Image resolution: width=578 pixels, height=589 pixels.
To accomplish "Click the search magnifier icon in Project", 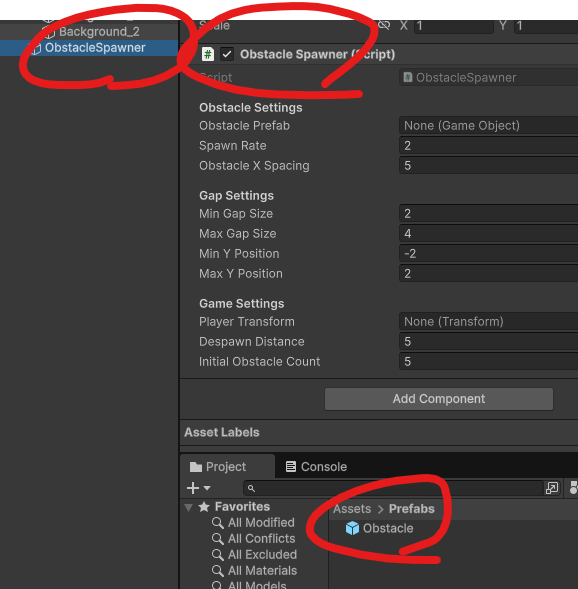I will click(x=251, y=488).
